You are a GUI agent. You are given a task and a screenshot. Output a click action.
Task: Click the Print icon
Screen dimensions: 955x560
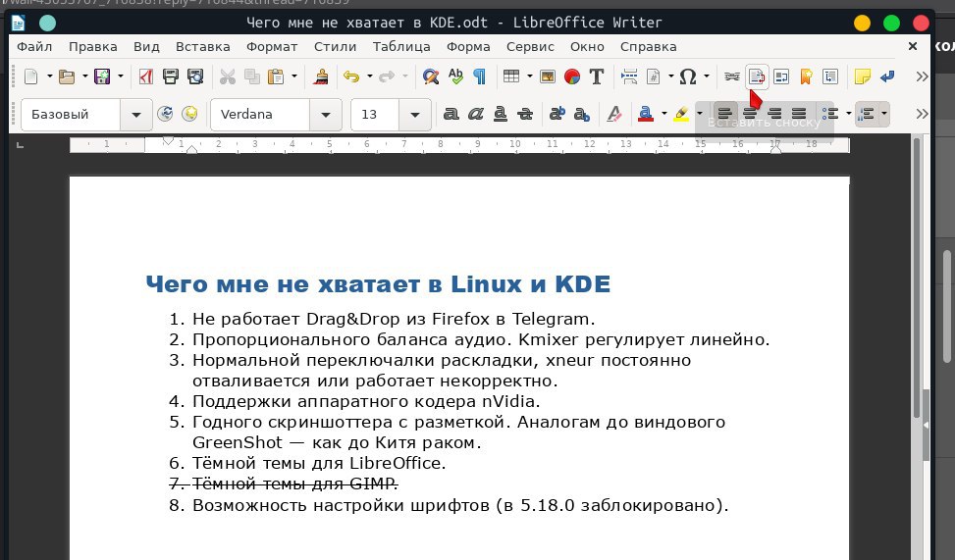[171, 76]
